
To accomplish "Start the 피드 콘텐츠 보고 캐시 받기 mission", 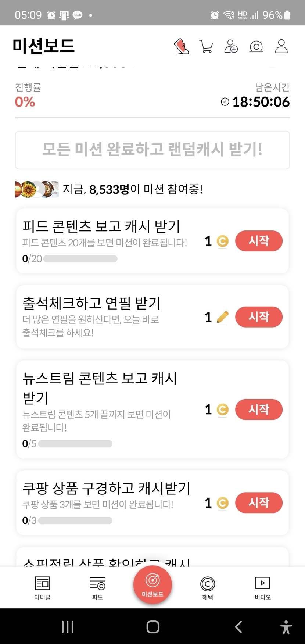I will pyautogui.click(x=259, y=241).
